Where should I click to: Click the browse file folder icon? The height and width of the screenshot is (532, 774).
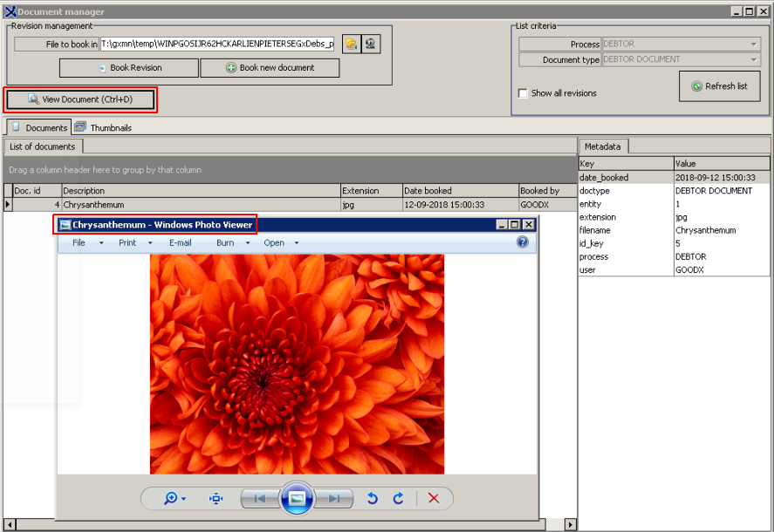352,44
